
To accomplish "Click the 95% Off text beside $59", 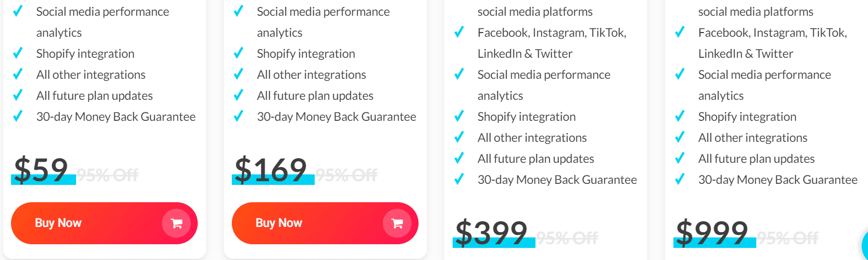I will point(108,175).
